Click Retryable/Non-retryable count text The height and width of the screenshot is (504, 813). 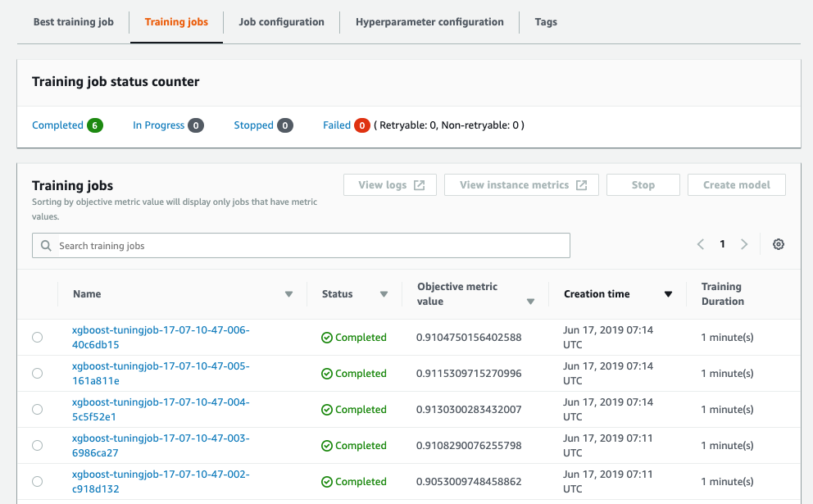[x=449, y=125]
